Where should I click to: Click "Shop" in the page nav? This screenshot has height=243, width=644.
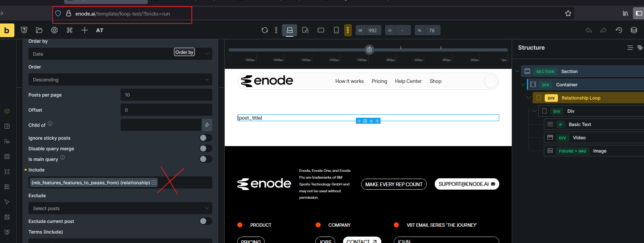pyautogui.click(x=436, y=81)
